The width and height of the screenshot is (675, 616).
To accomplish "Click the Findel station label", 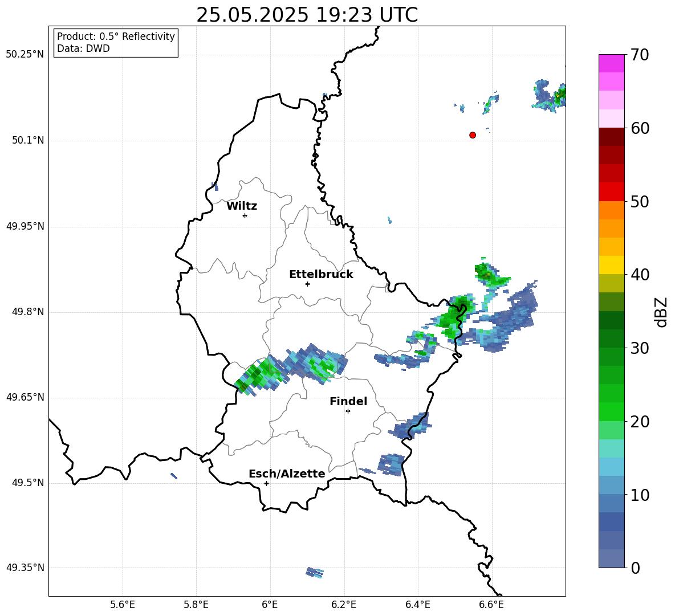I will [348, 401].
